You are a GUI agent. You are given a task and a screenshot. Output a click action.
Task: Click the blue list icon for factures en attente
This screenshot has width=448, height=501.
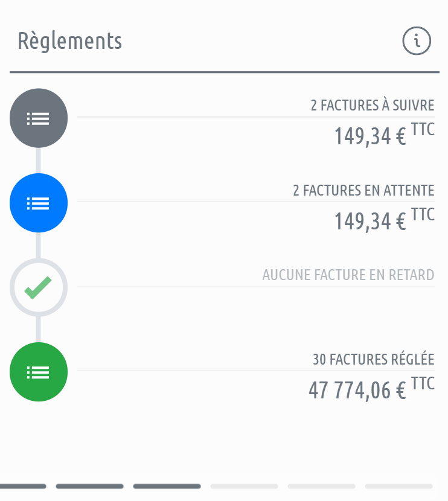39,203
